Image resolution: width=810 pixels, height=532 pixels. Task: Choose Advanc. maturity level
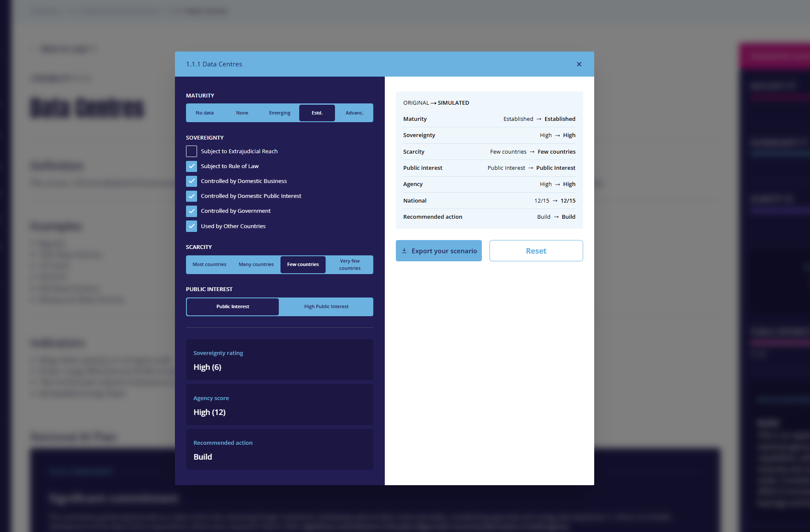[355, 113]
